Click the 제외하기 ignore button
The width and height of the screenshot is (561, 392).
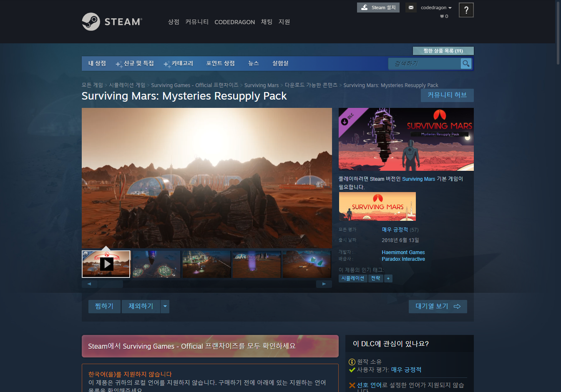(141, 306)
